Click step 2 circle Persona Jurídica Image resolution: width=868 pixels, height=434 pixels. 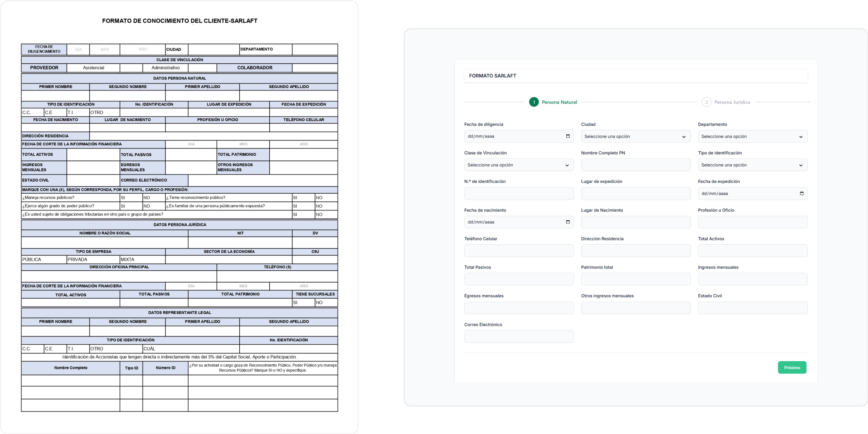point(706,102)
